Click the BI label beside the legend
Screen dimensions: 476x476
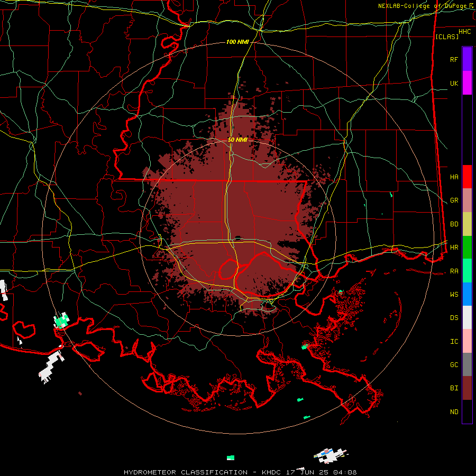pyautogui.click(x=454, y=388)
